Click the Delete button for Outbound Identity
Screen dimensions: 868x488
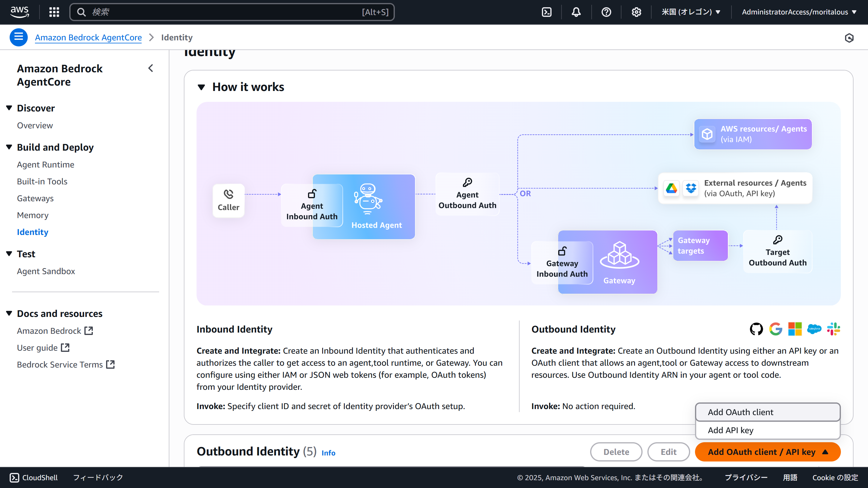pos(616,452)
